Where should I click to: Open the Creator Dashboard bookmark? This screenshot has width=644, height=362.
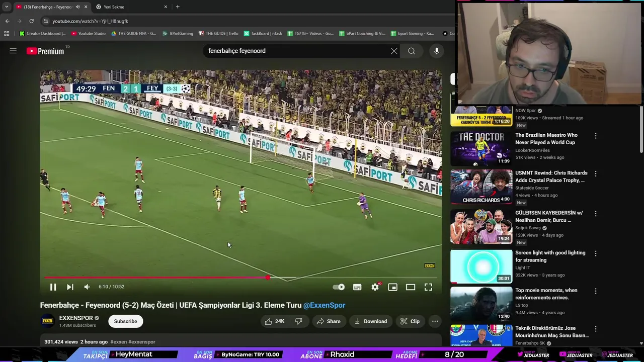tap(42, 34)
